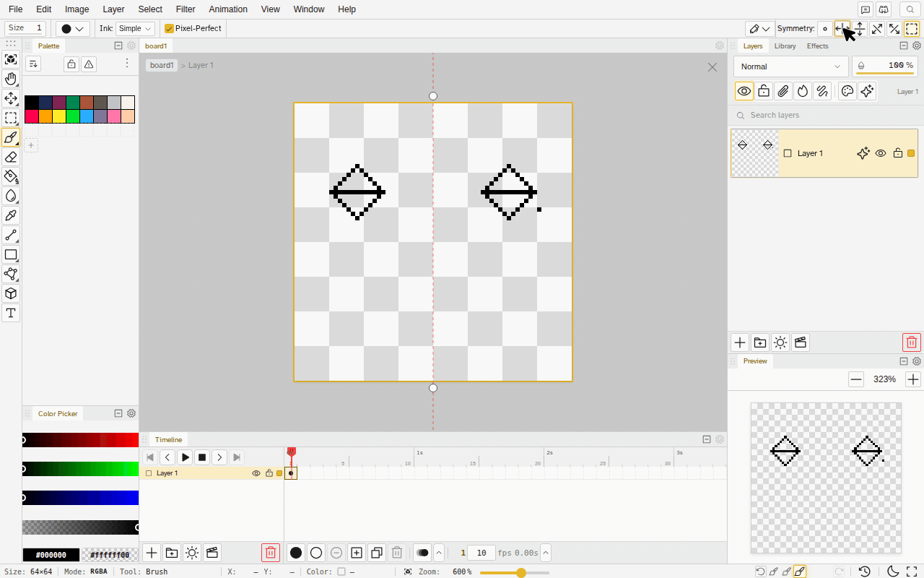Viewport: 924px width, 578px height.
Task: Lock Layer 1 in the Layers panel
Action: [x=898, y=153]
